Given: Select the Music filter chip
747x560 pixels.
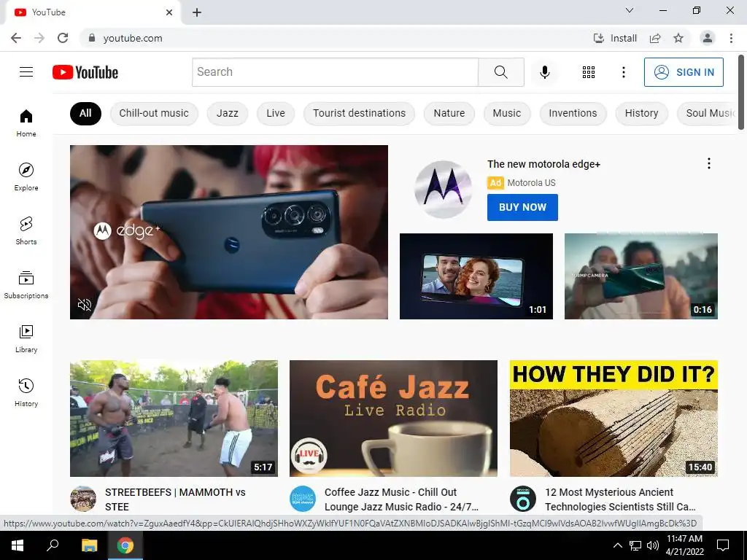Looking at the screenshot, I should click(x=507, y=113).
